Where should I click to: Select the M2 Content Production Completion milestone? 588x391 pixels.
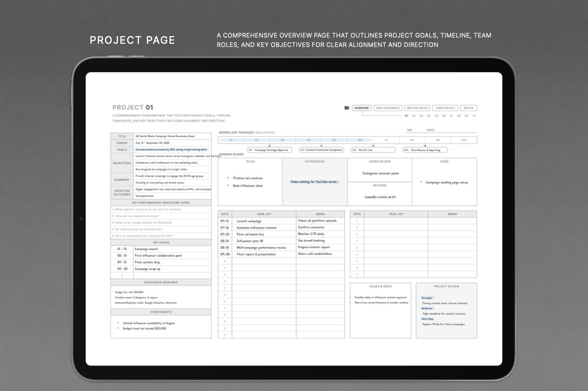coord(321,150)
